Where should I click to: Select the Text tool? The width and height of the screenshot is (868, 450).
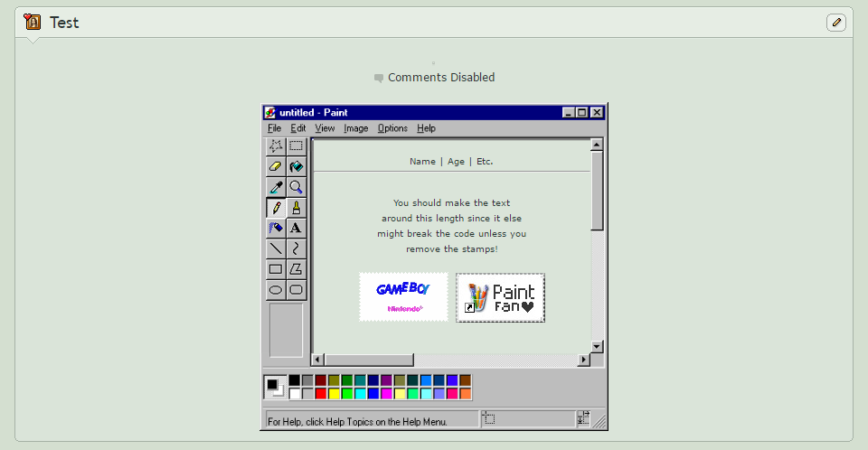[297, 228]
